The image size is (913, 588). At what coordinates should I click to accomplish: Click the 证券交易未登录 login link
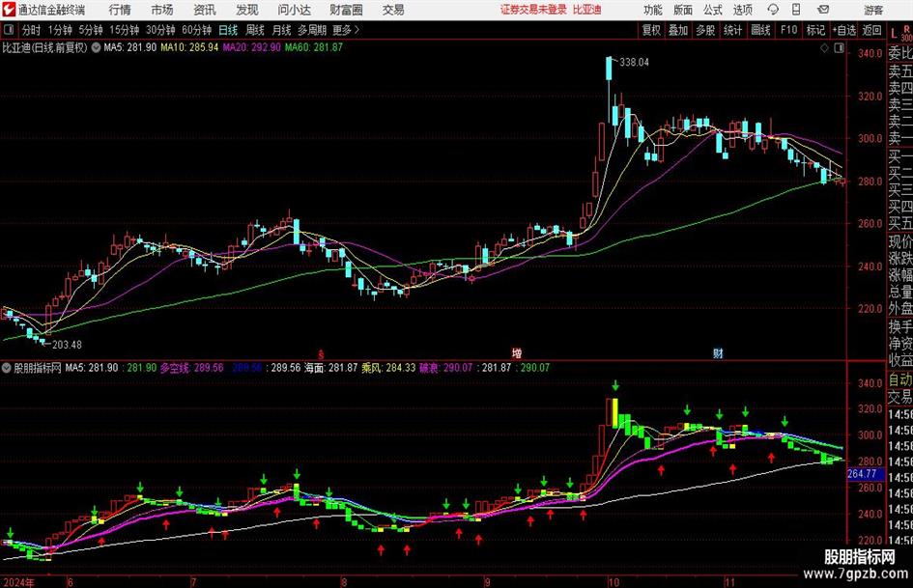coord(533,10)
